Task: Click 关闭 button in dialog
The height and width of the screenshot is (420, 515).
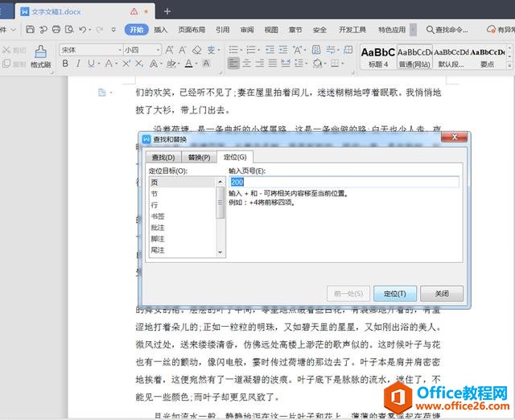Action: click(x=442, y=294)
